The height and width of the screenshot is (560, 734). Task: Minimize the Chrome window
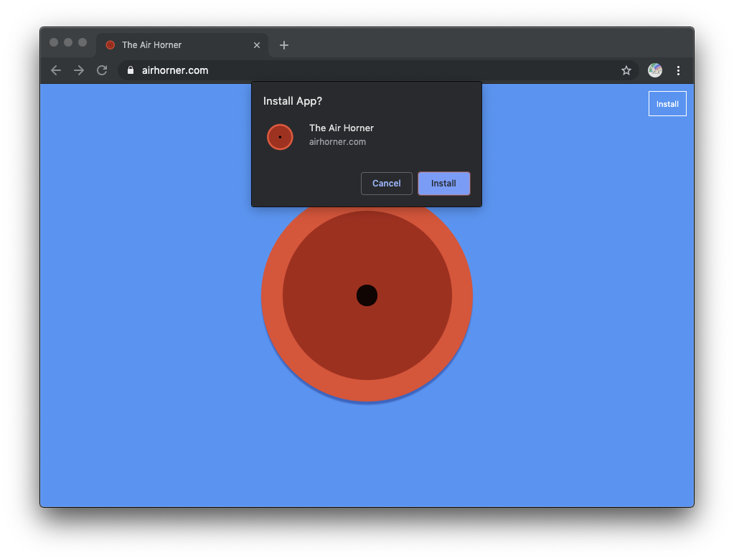click(68, 42)
